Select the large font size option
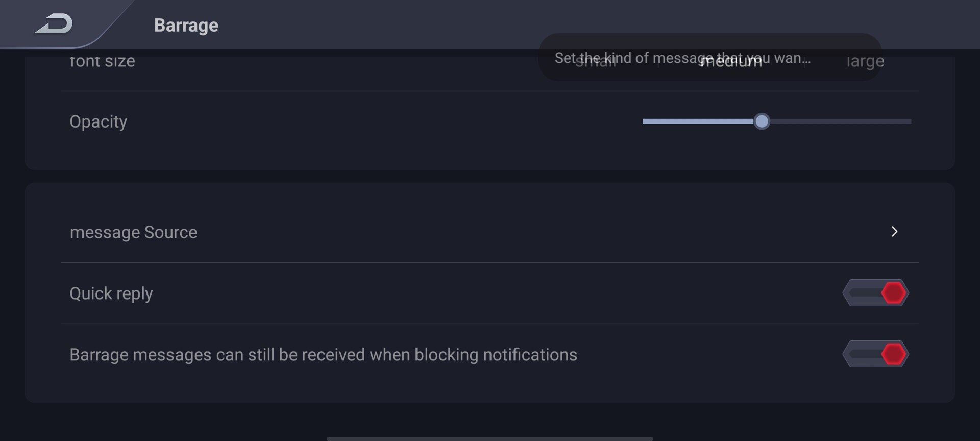The height and width of the screenshot is (441, 980). 865,61
